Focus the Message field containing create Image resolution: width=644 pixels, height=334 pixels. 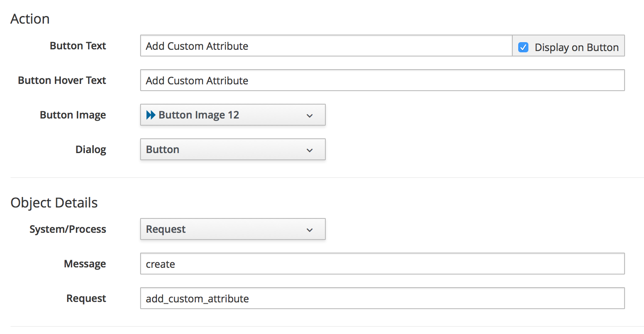[x=382, y=264]
